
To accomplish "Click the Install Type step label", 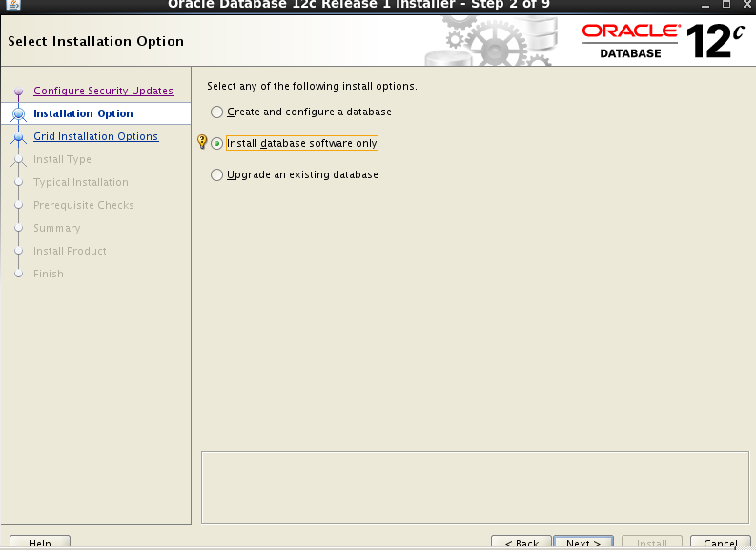I will click(62, 159).
